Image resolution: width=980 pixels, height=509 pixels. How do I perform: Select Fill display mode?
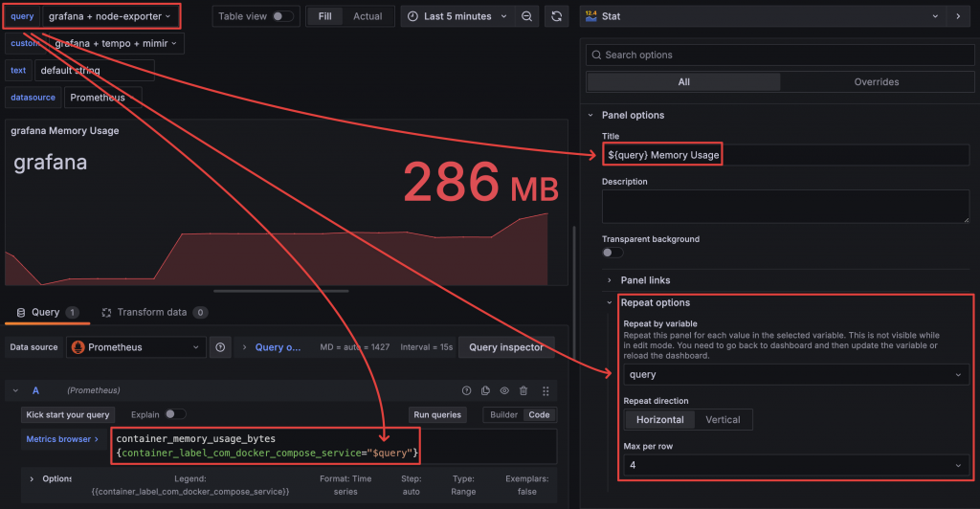(x=325, y=16)
